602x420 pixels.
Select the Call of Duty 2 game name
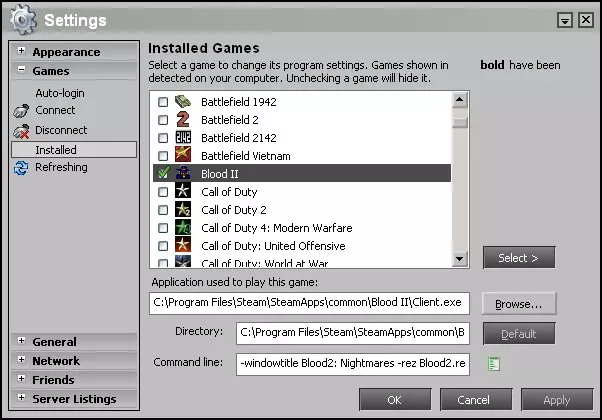click(233, 210)
